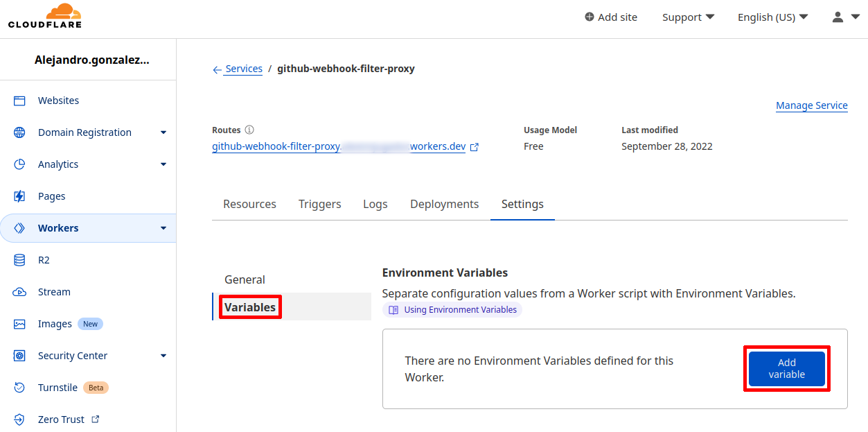Switch to the Triggers tab
Screen dimensions: 868x432
point(319,204)
